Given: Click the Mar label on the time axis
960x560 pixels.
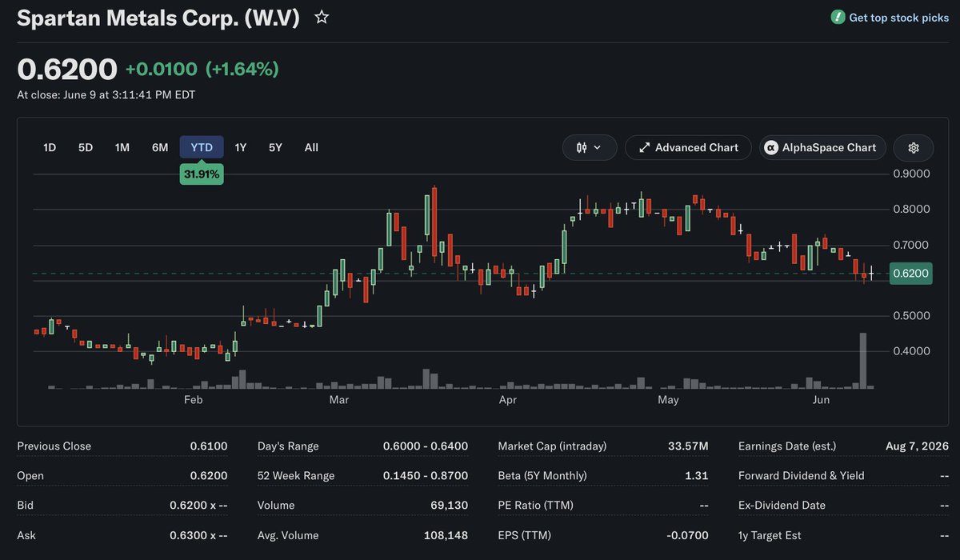Looking at the screenshot, I should (x=338, y=399).
